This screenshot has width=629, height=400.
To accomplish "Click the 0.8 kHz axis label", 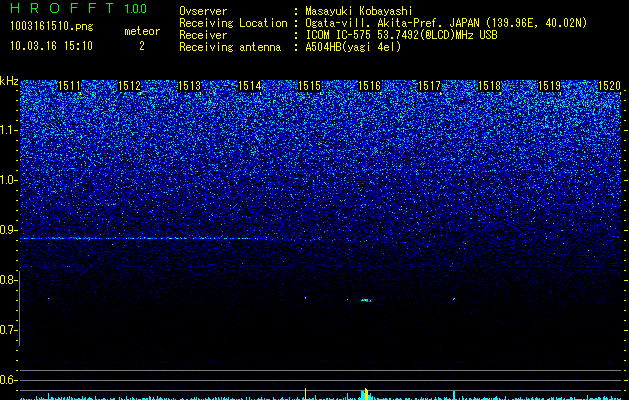I will click(8, 280).
